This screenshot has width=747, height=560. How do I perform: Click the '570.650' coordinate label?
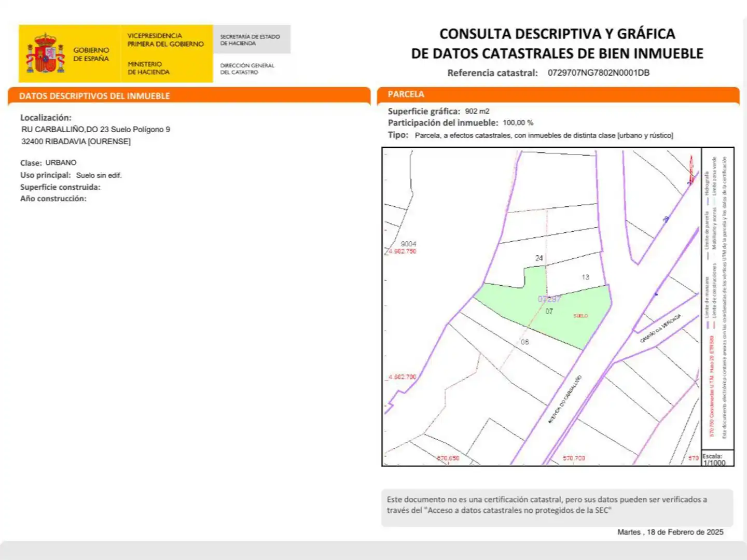pos(448,458)
